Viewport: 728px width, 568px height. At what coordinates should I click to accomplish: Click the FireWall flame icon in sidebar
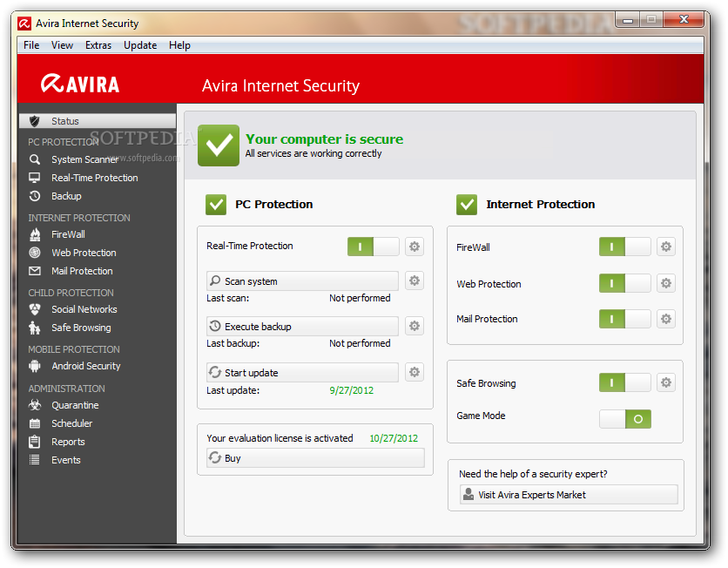pos(35,234)
